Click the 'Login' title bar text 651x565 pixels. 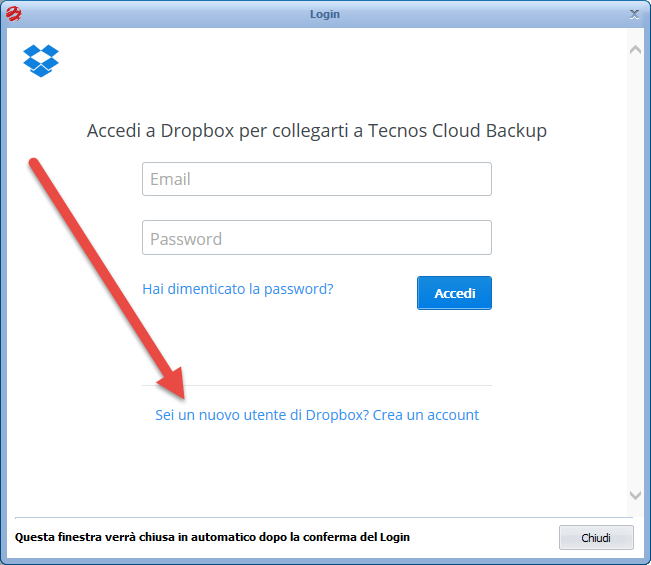[325, 14]
